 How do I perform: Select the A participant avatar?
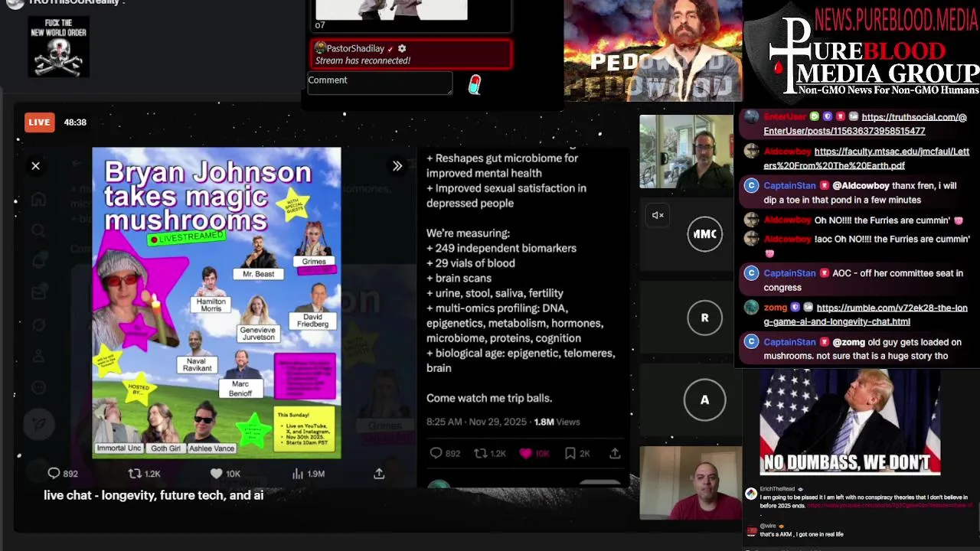pyautogui.click(x=704, y=399)
